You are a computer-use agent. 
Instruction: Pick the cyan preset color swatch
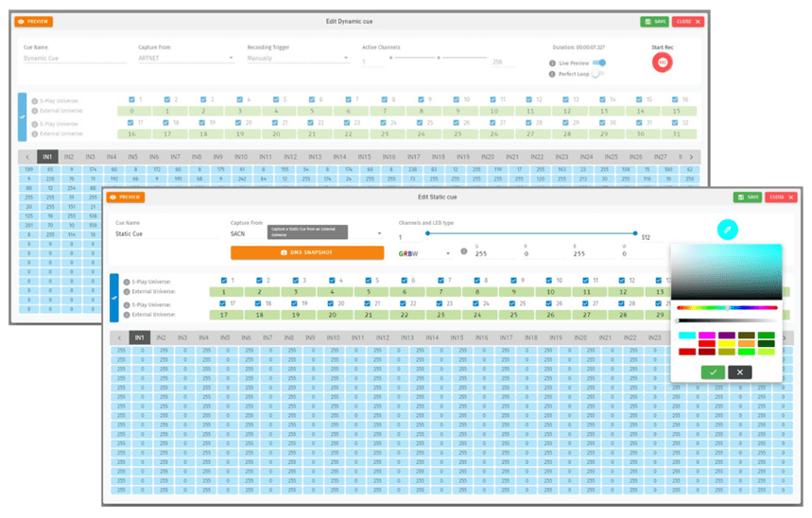pyautogui.click(x=686, y=336)
